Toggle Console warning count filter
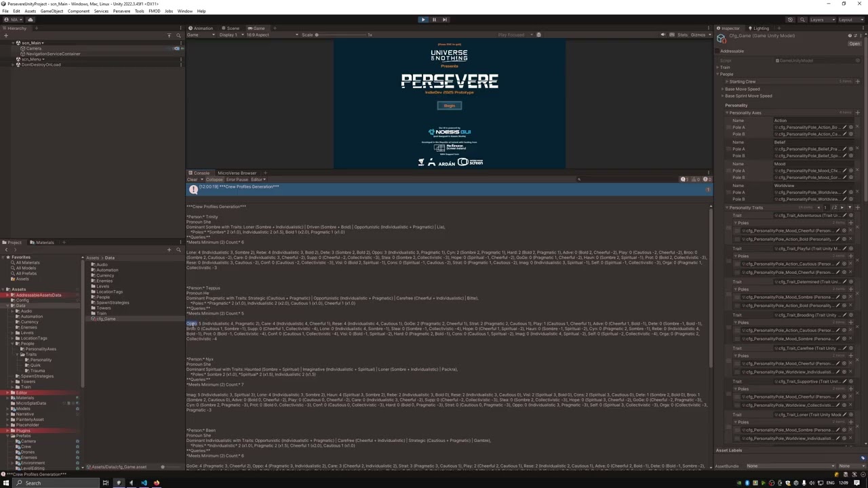Image resolution: width=868 pixels, height=488 pixels. (x=695, y=180)
